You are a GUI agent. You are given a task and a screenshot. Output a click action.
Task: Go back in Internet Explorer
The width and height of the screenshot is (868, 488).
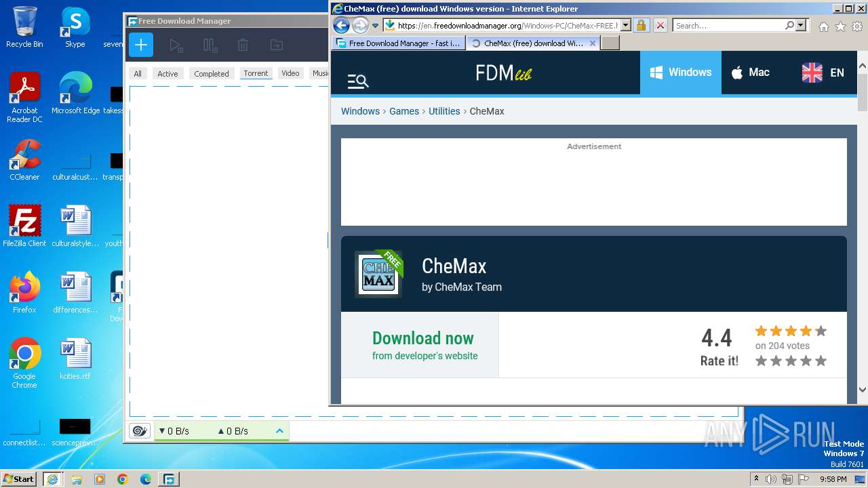341,26
